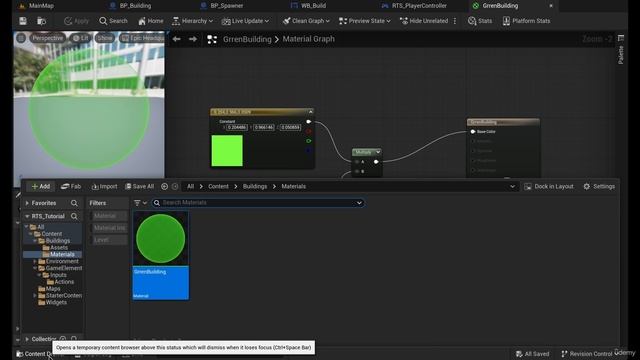Click the R value field of constant node
Image resolution: width=640 pixels, height=360 pixels.
pos(237,127)
